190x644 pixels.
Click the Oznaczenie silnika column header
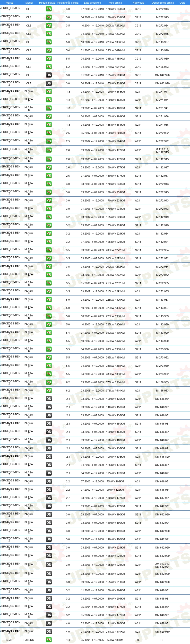[x=163, y=3]
